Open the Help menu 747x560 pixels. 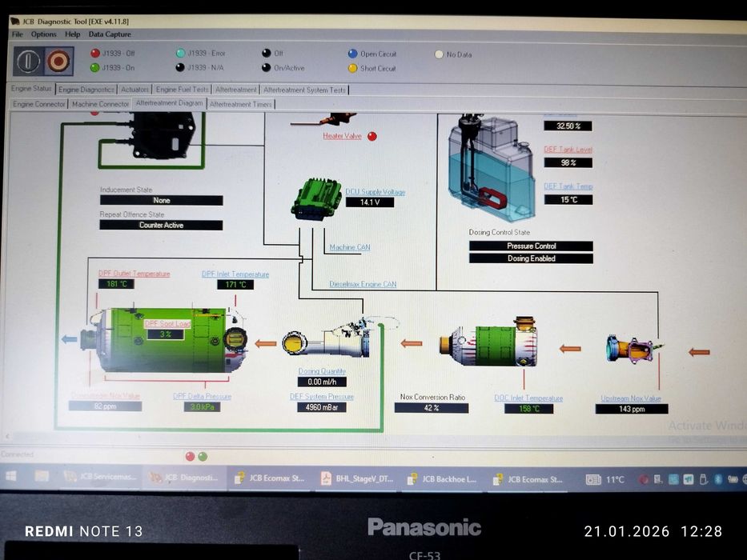(x=72, y=34)
